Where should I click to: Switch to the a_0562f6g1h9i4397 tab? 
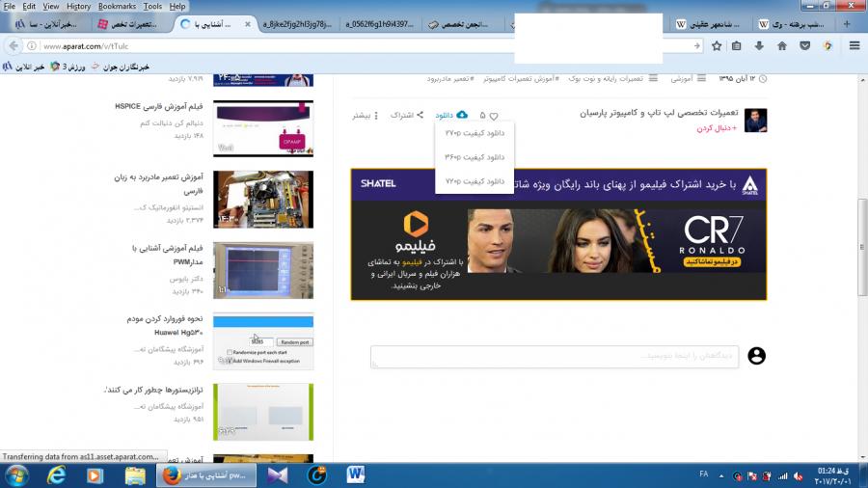point(379,24)
